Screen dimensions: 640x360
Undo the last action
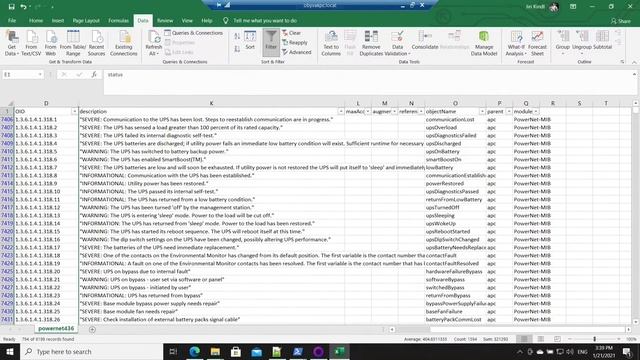tap(24, 7)
